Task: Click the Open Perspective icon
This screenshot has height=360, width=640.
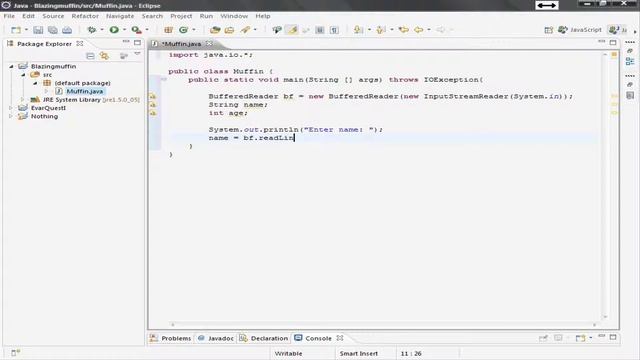Action: [548, 30]
